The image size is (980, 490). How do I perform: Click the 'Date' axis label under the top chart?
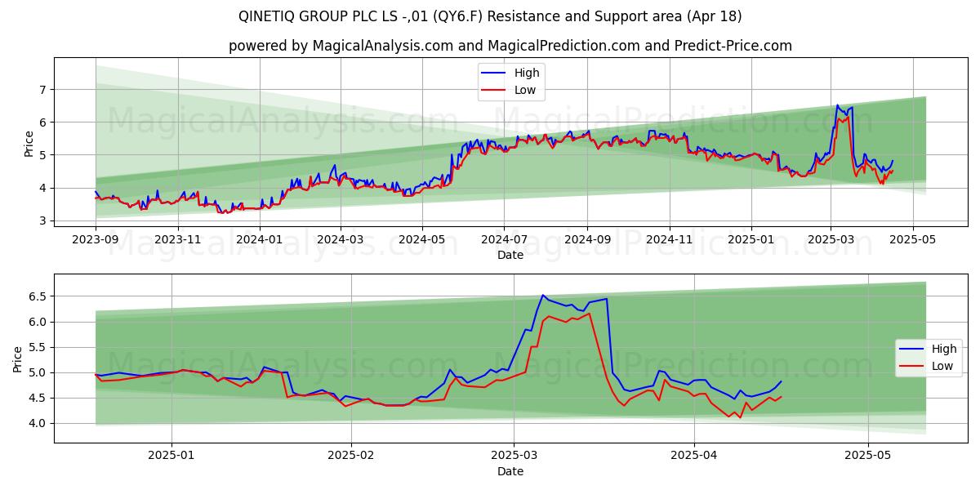pos(510,255)
